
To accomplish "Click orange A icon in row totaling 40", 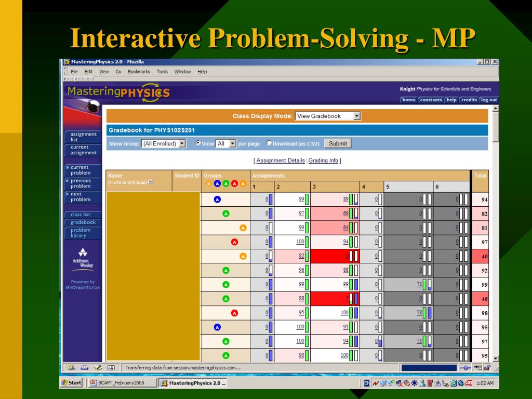I will [243, 256].
